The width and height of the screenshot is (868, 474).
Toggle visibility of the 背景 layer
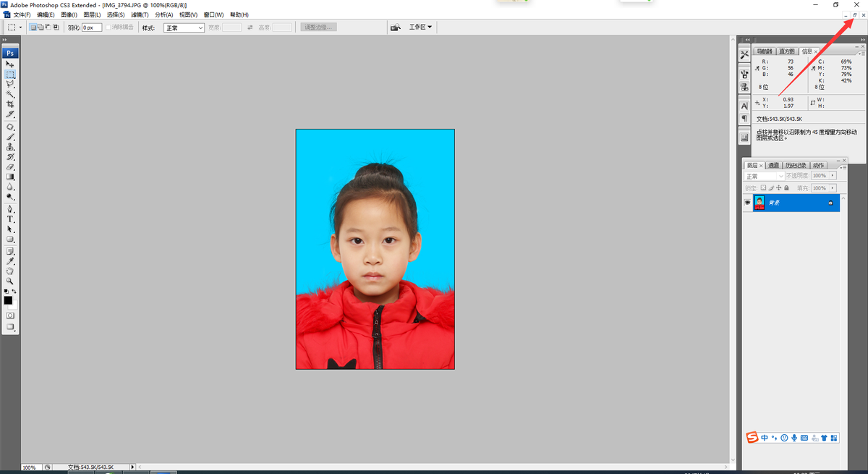pyautogui.click(x=747, y=203)
